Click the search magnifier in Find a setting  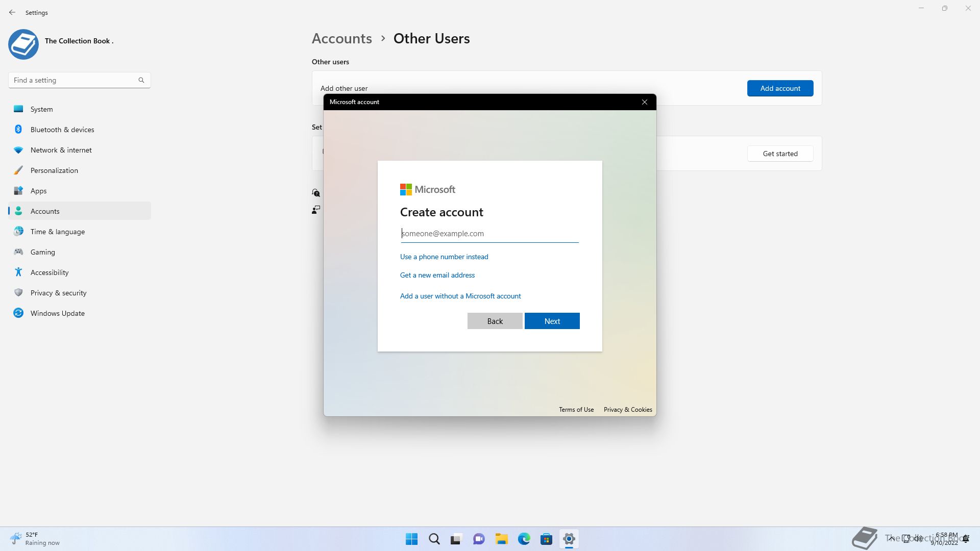[x=141, y=80]
